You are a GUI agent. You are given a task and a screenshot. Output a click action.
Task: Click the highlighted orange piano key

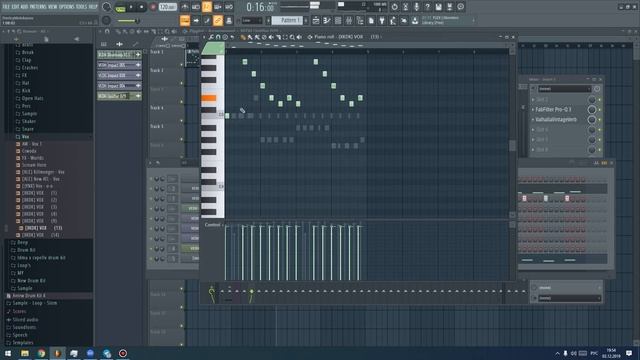[x=209, y=98]
